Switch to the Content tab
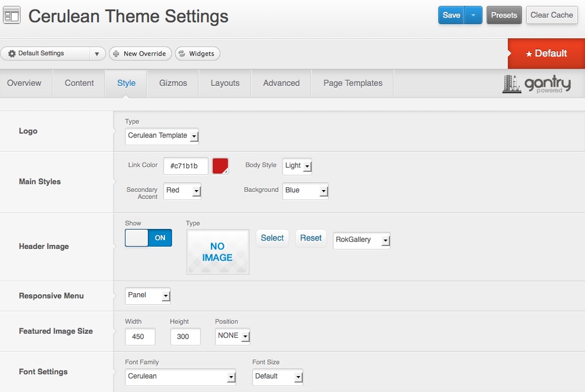585x392 pixels. [79, 84]
